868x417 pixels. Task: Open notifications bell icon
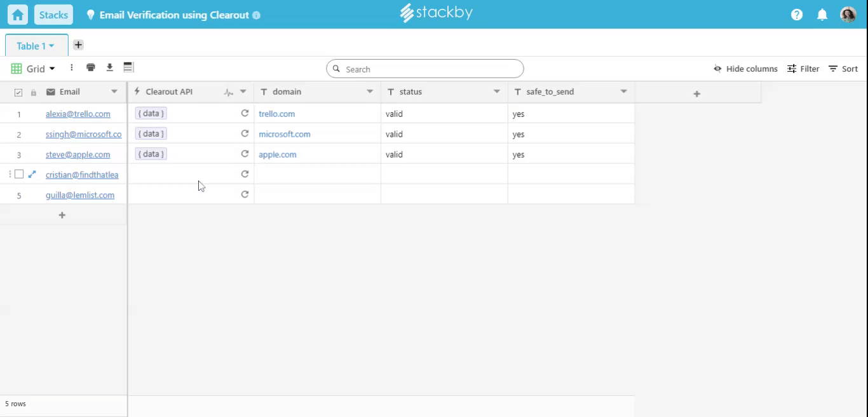coord(822,15)
